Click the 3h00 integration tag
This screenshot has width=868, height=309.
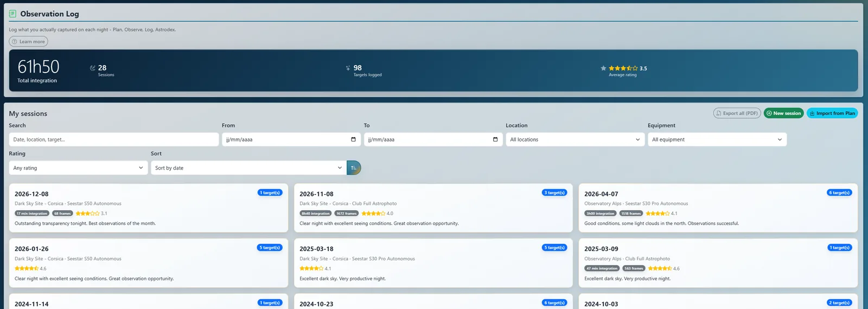[601, 214]
